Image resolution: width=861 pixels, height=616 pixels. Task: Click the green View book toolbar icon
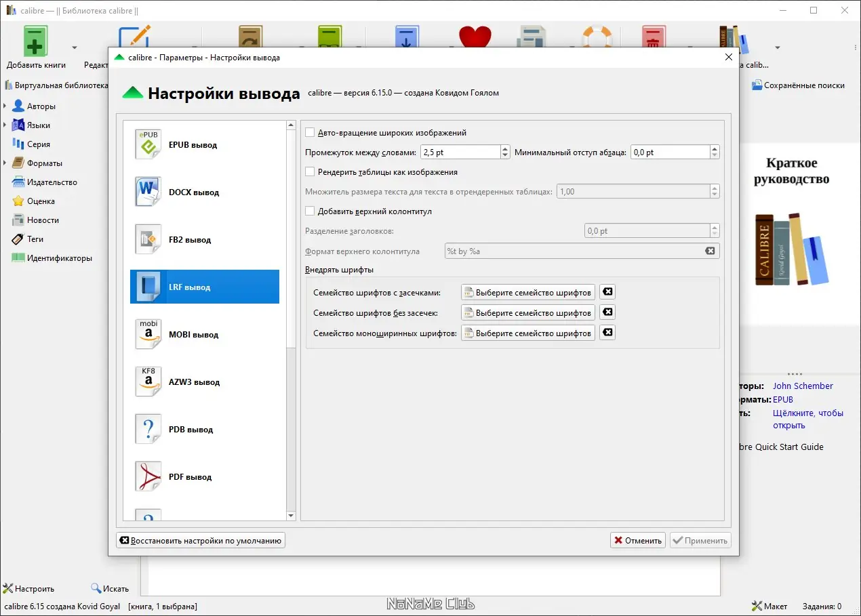coord(330,36)
